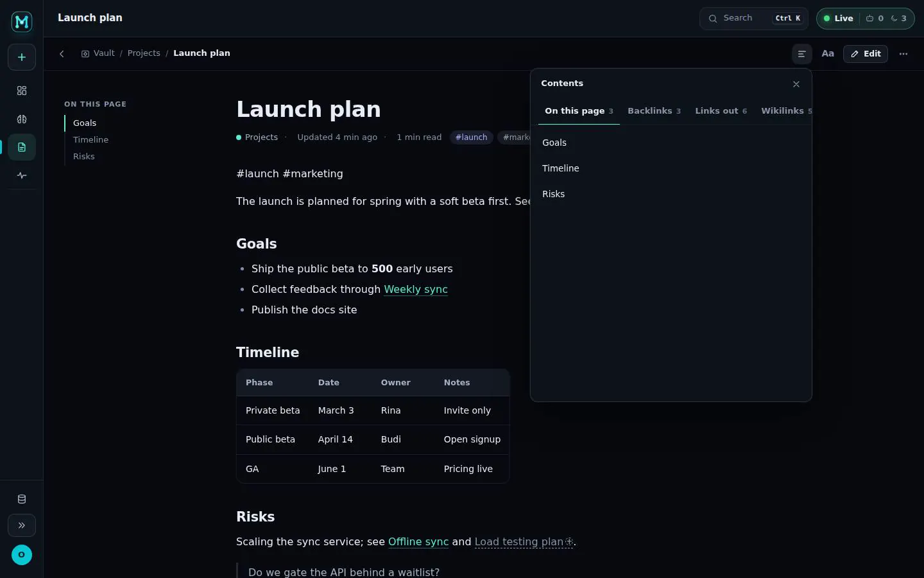Switch to the Backlinks tab
Image resolution: width=924 pixels, height=578 pixels.
(654, 111)
